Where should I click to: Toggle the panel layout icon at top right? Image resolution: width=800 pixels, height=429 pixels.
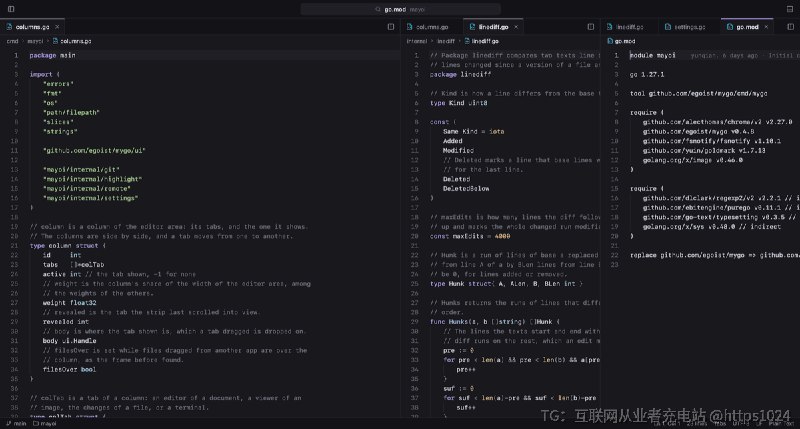(790, 9)
